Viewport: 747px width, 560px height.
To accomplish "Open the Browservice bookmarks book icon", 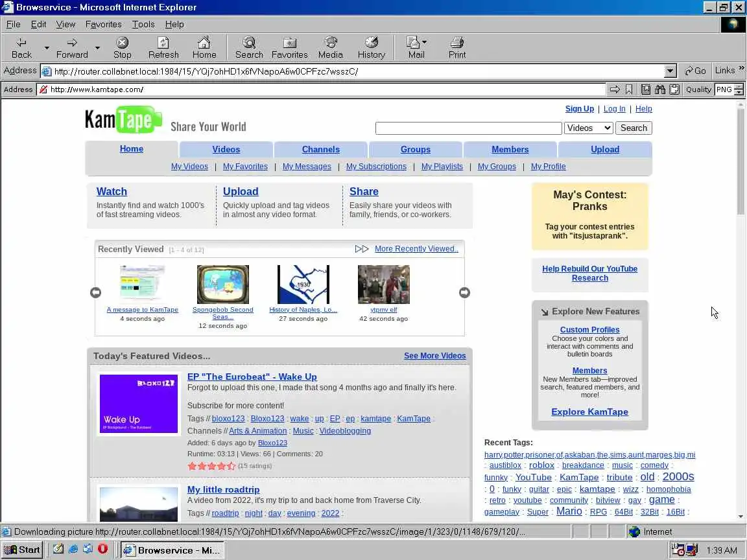I will tap(646, 89).
